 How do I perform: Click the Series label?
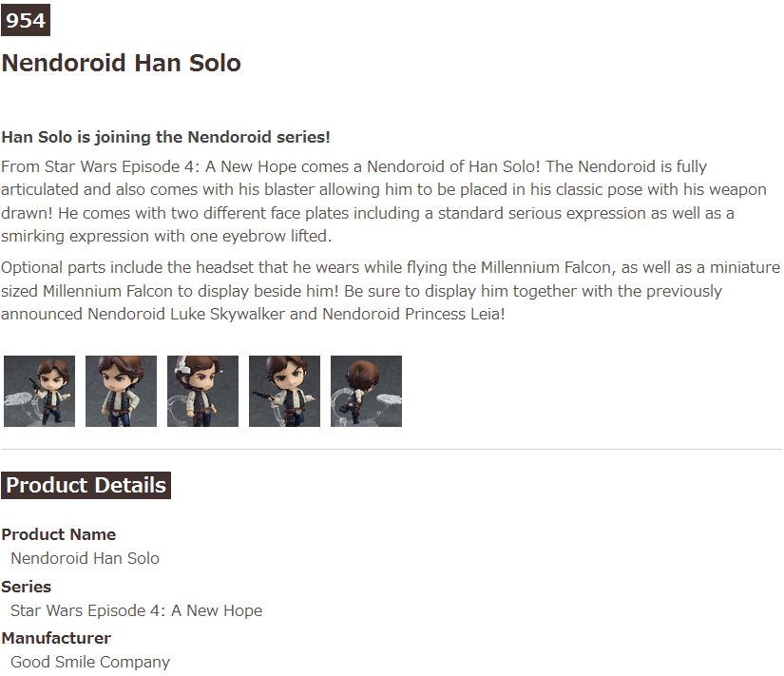point(27,587)
